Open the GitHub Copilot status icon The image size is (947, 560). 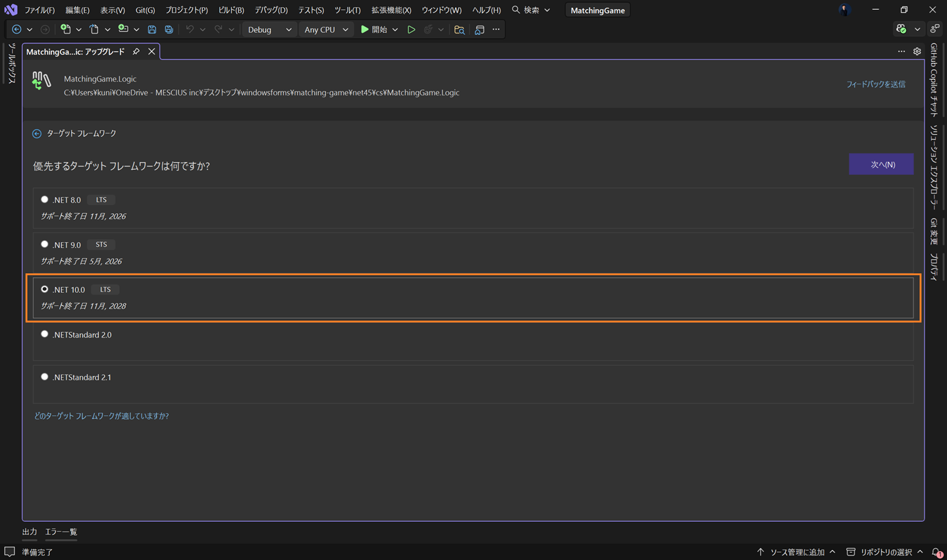click(902, 29)
